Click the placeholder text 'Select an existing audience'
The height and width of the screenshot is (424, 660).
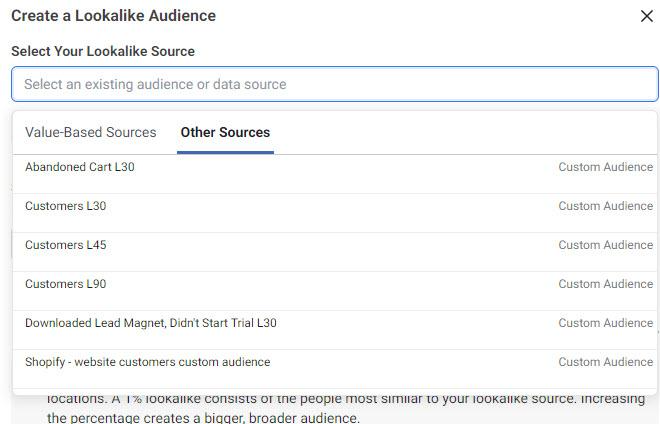[155, 84]
